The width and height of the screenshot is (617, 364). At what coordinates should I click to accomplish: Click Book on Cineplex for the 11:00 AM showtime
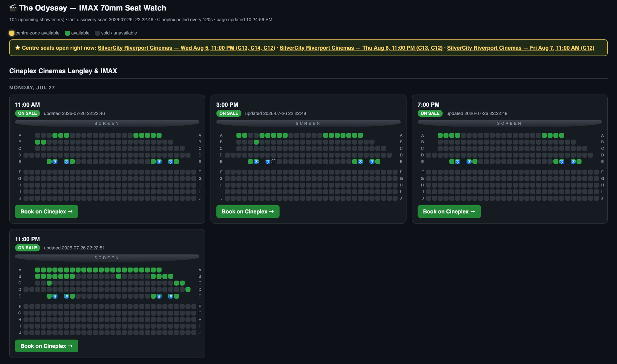tap(47, 211)
